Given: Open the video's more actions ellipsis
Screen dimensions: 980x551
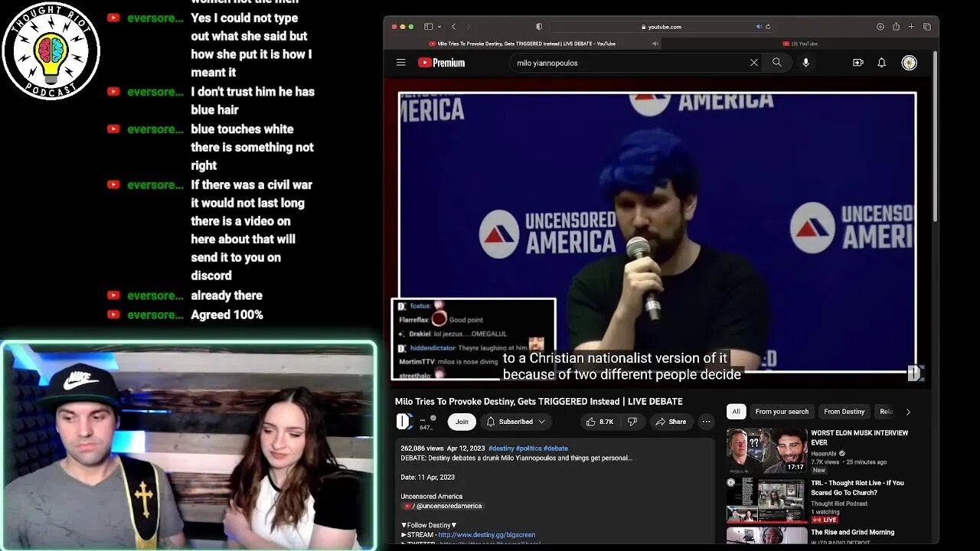Looking at the screenshot, I should point(706,422).
